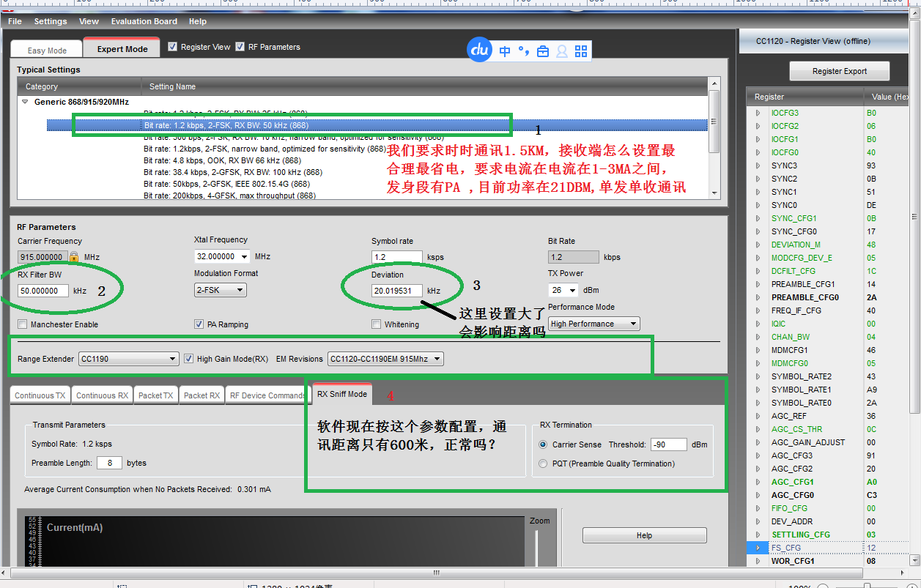The width and height of the screenshot is (921, 588).
Task: Open the Packet RX tab
Action: tap(201, 395)
